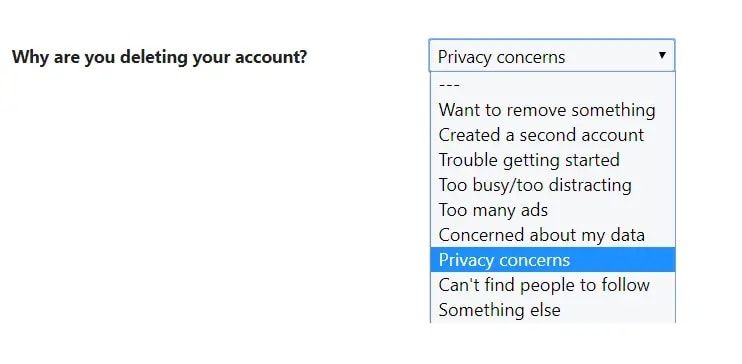This screenshot has height=364, width=742.
Task: Mark ads overload as deletion reason
Action: (x=553, y=210)
